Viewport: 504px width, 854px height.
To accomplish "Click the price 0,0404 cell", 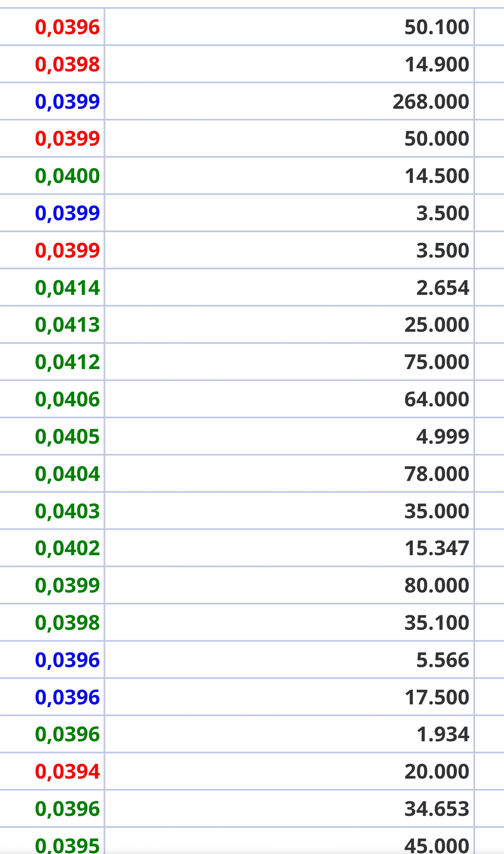I will pyautogui.click(x=67, y=474).
